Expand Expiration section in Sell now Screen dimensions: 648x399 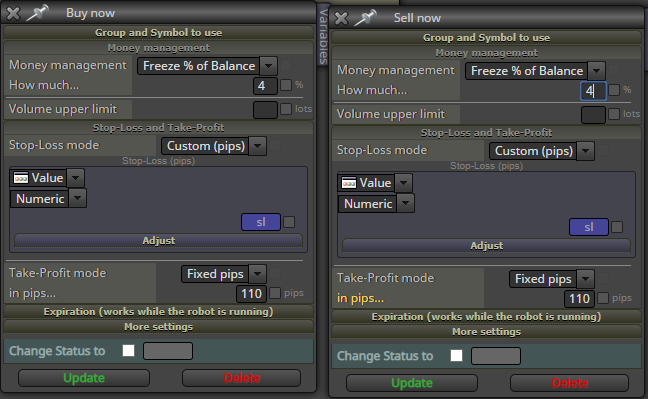click(x=486, y=317)
